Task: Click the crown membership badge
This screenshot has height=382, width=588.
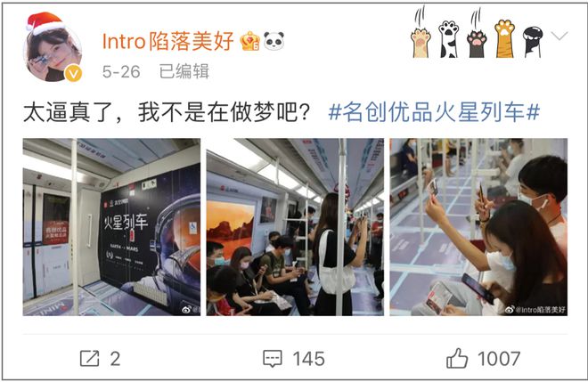Action: [x=250, y=41]
